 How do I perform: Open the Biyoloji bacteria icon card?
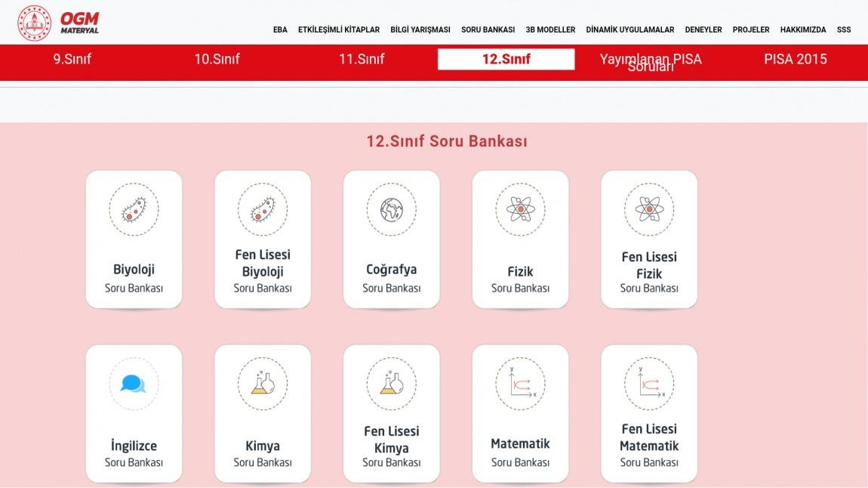134,208
